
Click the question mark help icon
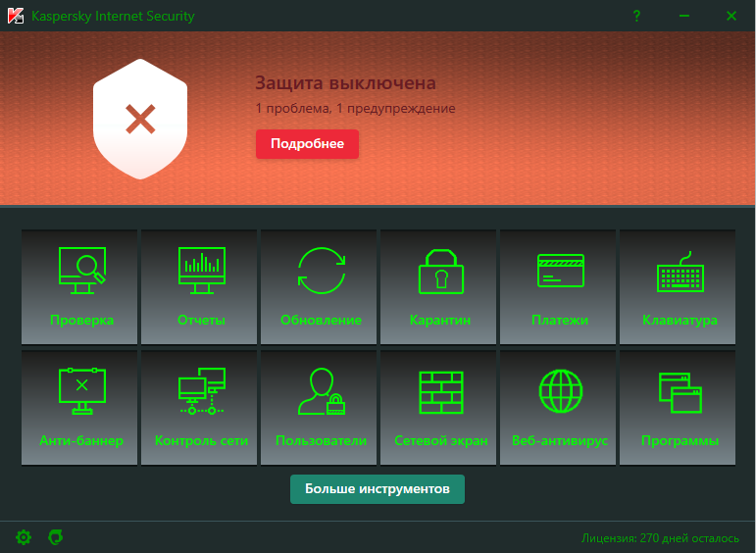pyautogui.click(x=636, y=16)
